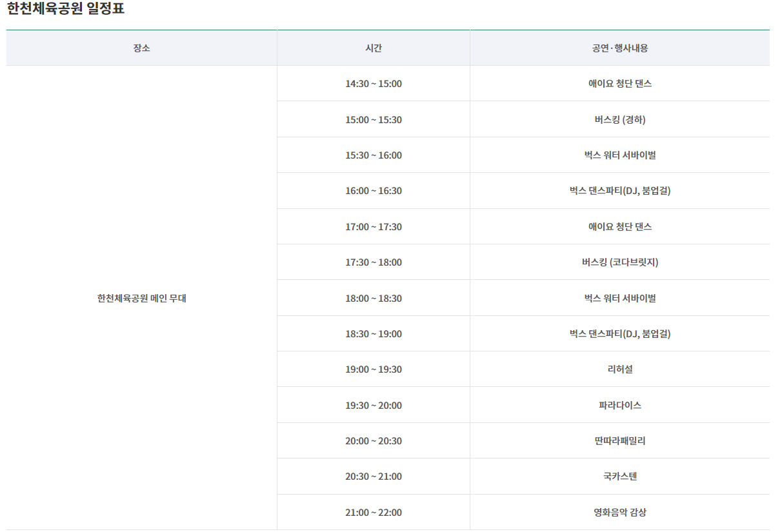Image resolution: width=782 pixels, height=532 pixels.
Task: Click the 장소 column header
Action: pos(141,48)
